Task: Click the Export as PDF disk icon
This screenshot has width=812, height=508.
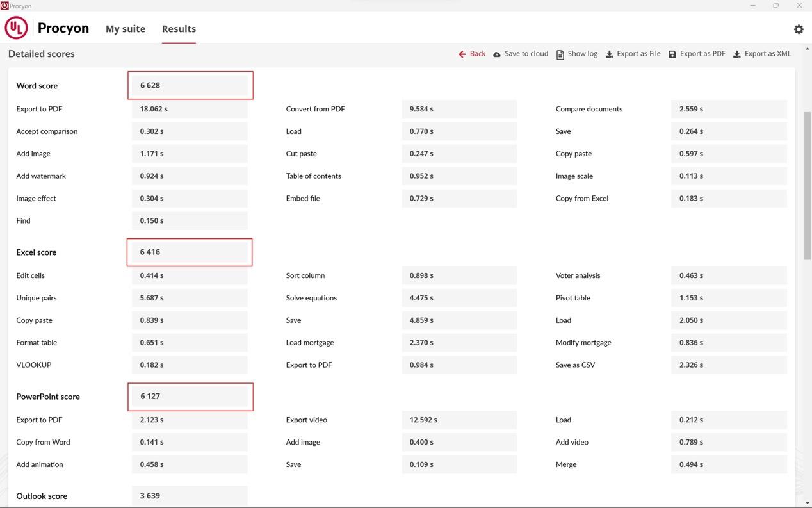Action: (672, 54)
